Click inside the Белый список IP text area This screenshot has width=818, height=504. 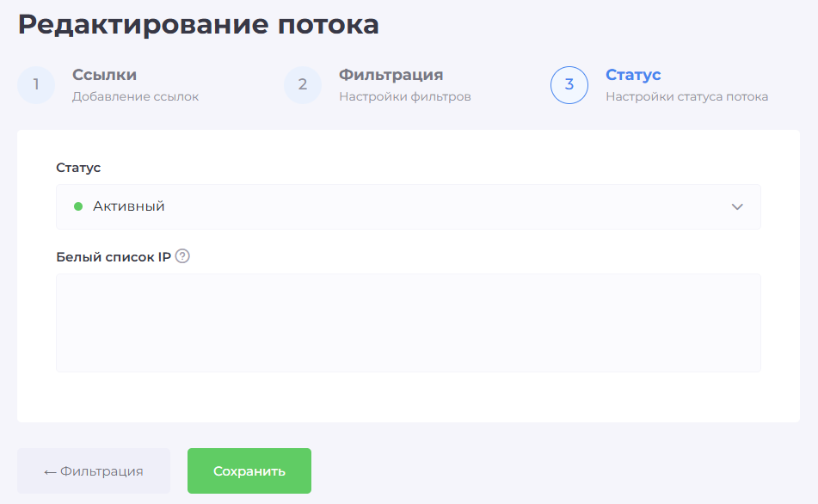pos(409,323)
